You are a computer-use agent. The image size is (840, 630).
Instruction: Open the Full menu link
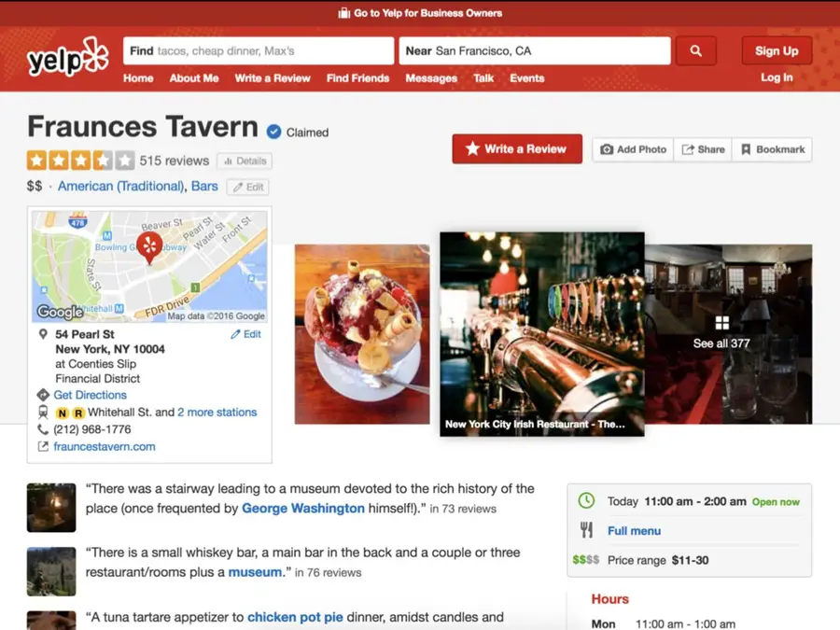pos(635,531)
